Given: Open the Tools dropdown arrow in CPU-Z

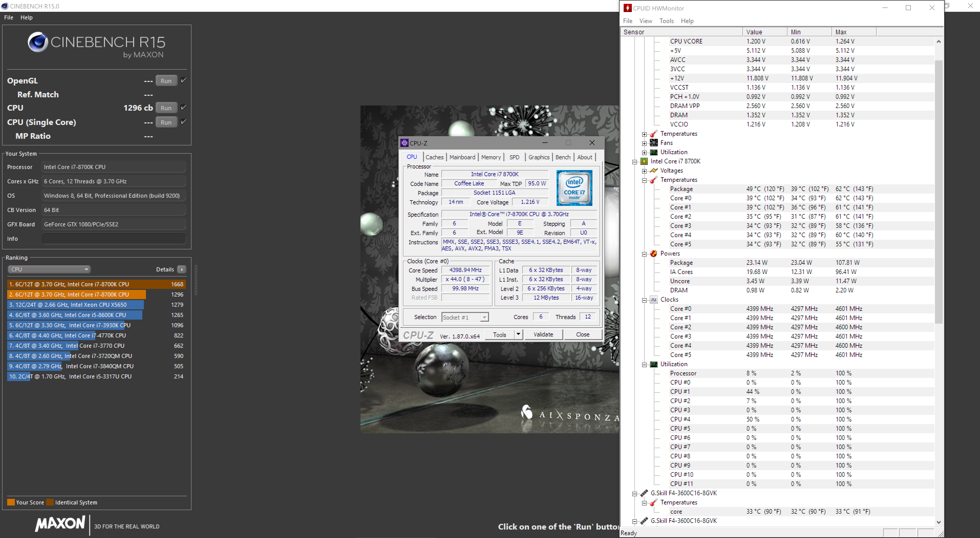Looking at the screenshot, I should click(x=518, y=334).
